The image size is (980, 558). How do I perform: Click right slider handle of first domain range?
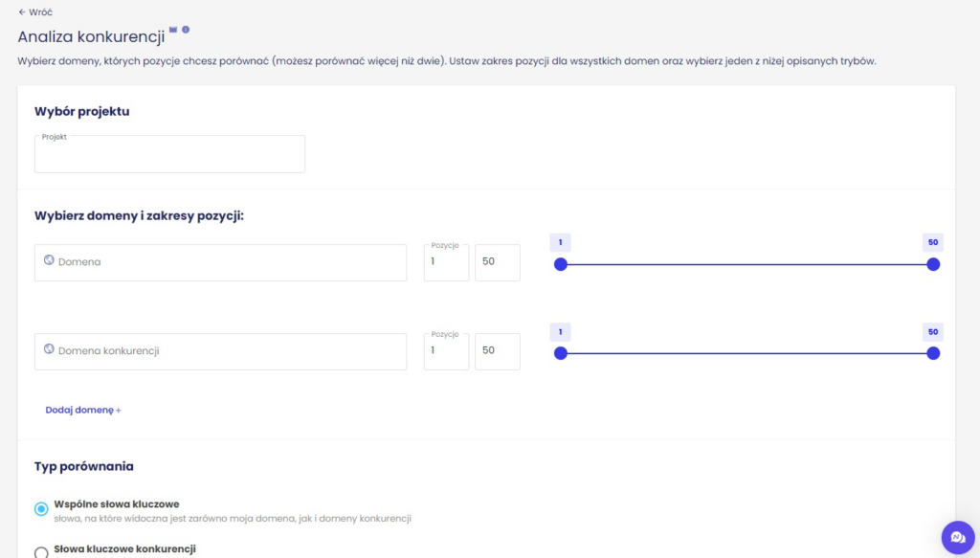point(933,264)
